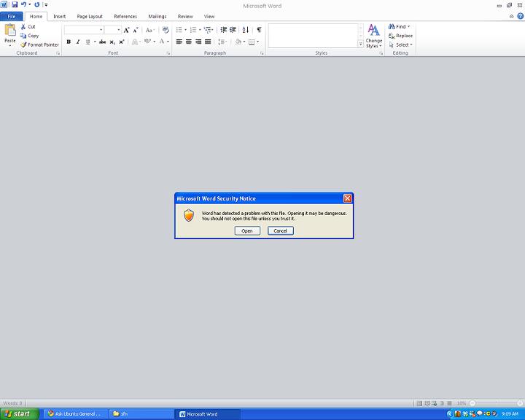This screenshot has height=420, width=525.
Task: Click the Font Color button
Action: [162, 42]
